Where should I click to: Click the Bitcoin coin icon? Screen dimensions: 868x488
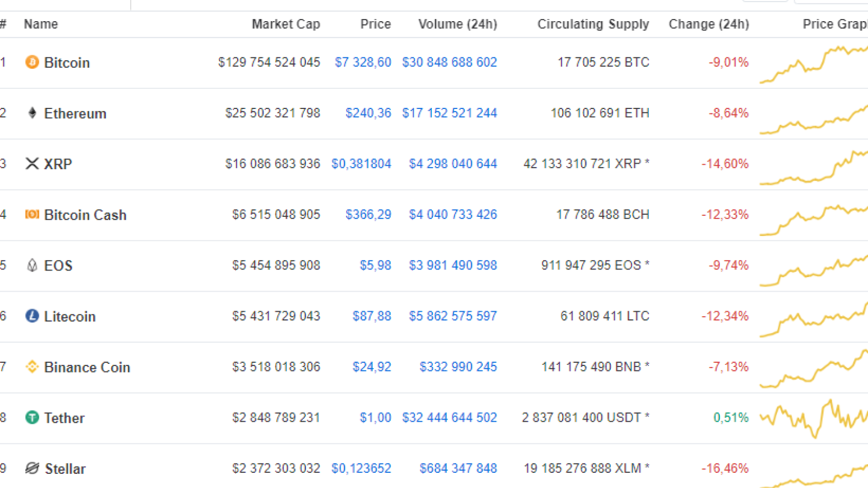point(32,62)
